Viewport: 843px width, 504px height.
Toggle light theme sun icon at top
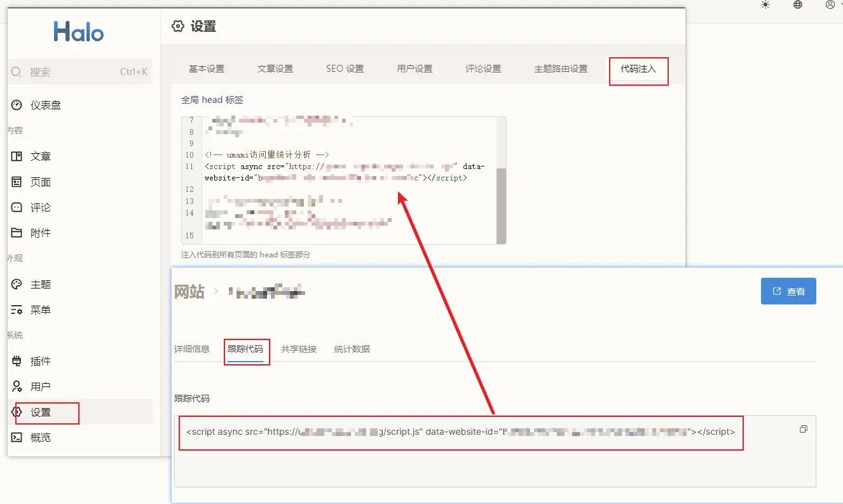point(765,5)
